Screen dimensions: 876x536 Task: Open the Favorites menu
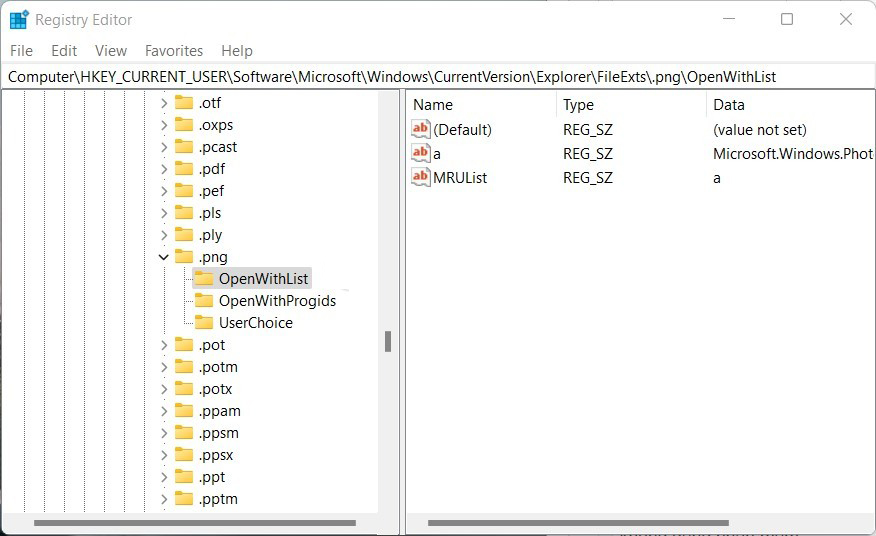click(174, 51)
